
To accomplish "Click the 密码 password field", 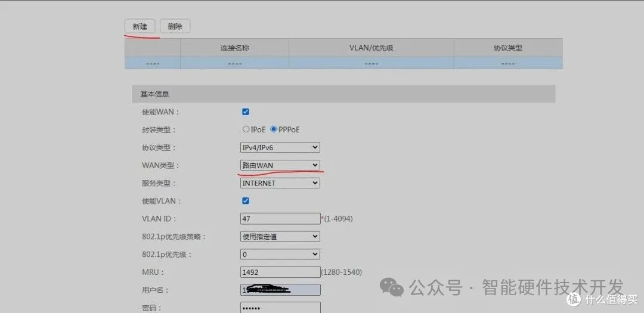I will click(280, 308).
